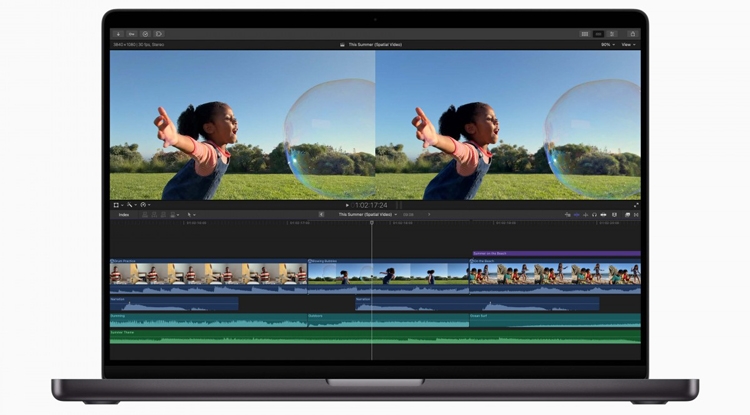Go forward in timeline history with right arrow
The image size is (750, 415).
(x=429, y=215)
